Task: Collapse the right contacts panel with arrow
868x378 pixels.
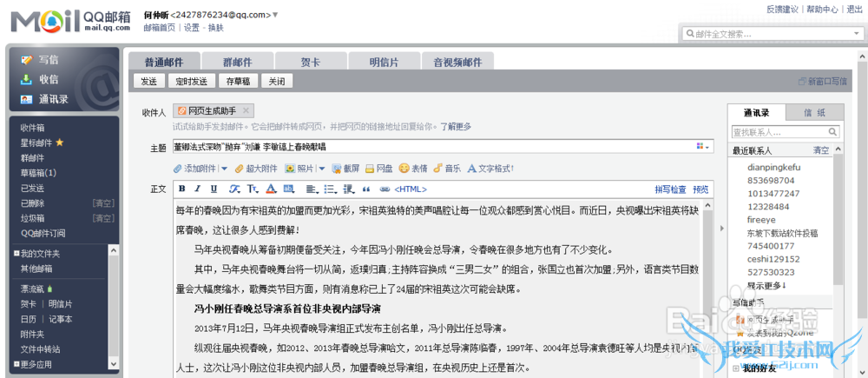Action: coord(721,228)
